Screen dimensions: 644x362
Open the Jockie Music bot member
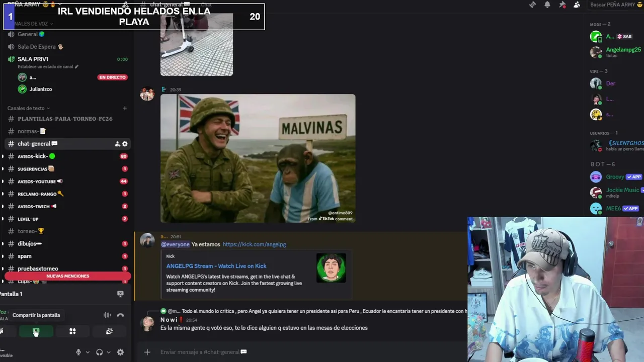(617, 193)
